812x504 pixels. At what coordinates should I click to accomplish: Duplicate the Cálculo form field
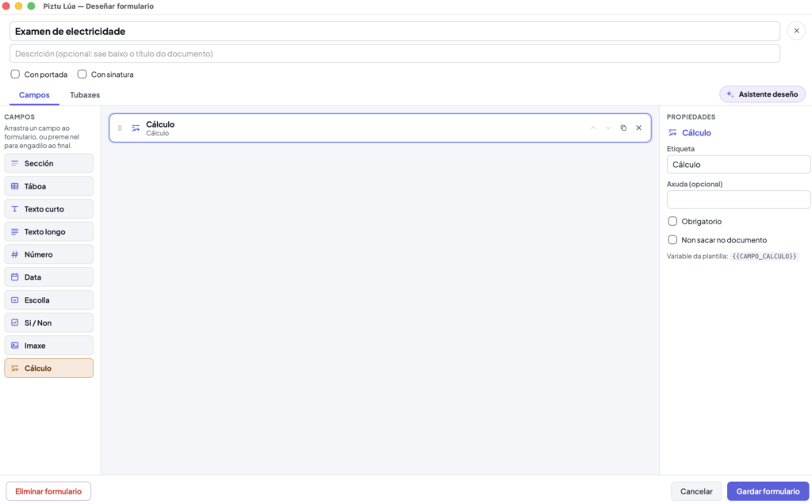(x=623, y=128)
